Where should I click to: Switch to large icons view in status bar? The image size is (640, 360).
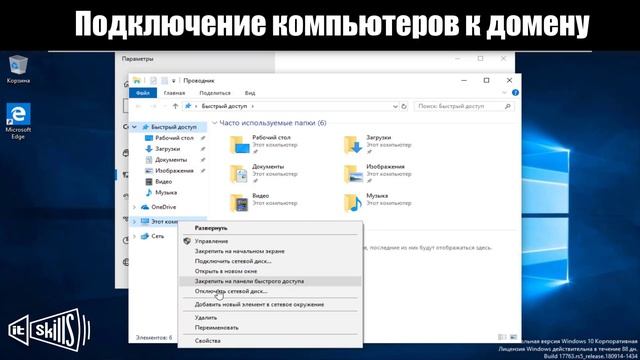pyautogui.click(x=513, y=337)
